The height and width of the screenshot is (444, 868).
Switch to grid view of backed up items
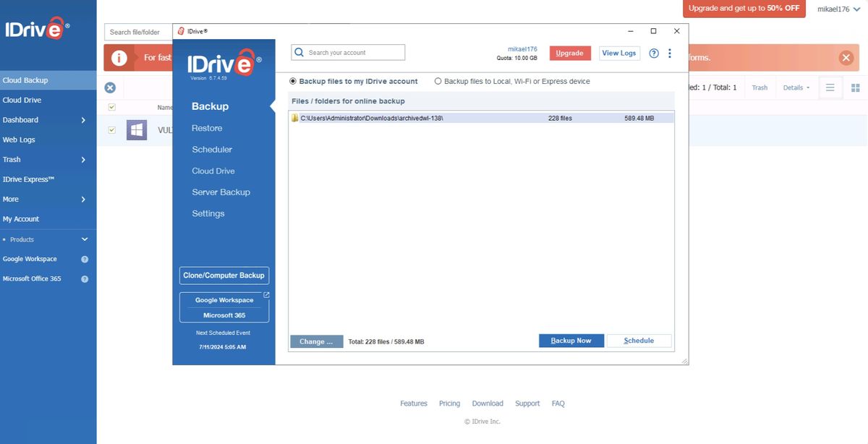coord(856,87)
